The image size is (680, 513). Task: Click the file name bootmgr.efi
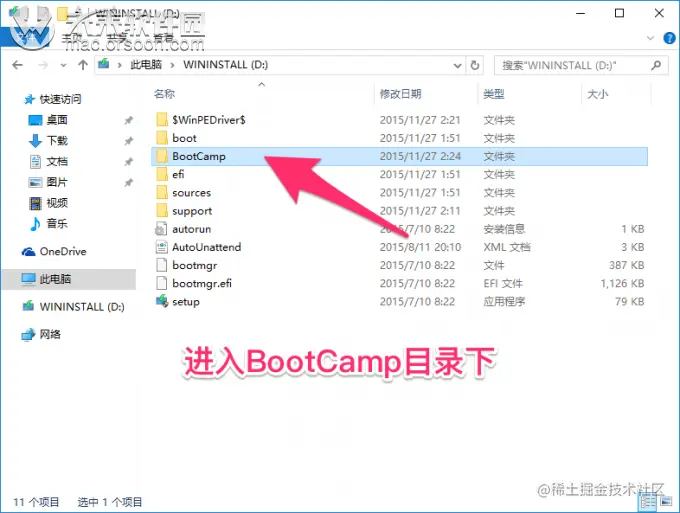202,284
